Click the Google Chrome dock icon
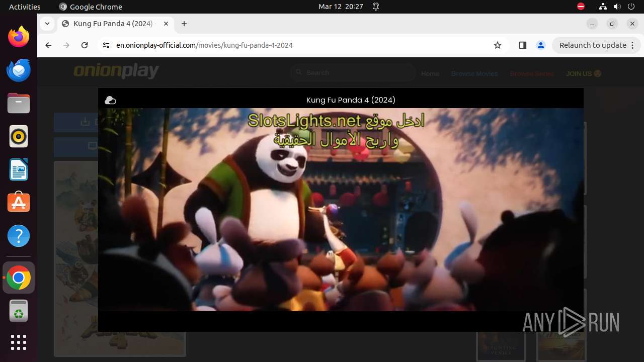Image resolution: width=644 pixels, height=362 pixels. [19, 278]
